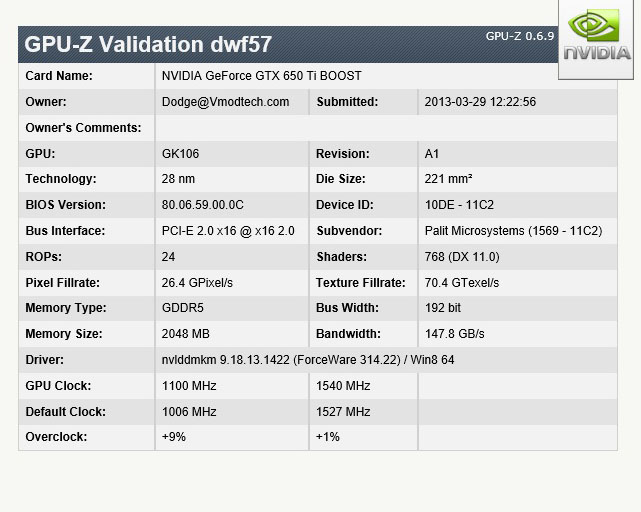Click the GPU Clock: label

58,386
